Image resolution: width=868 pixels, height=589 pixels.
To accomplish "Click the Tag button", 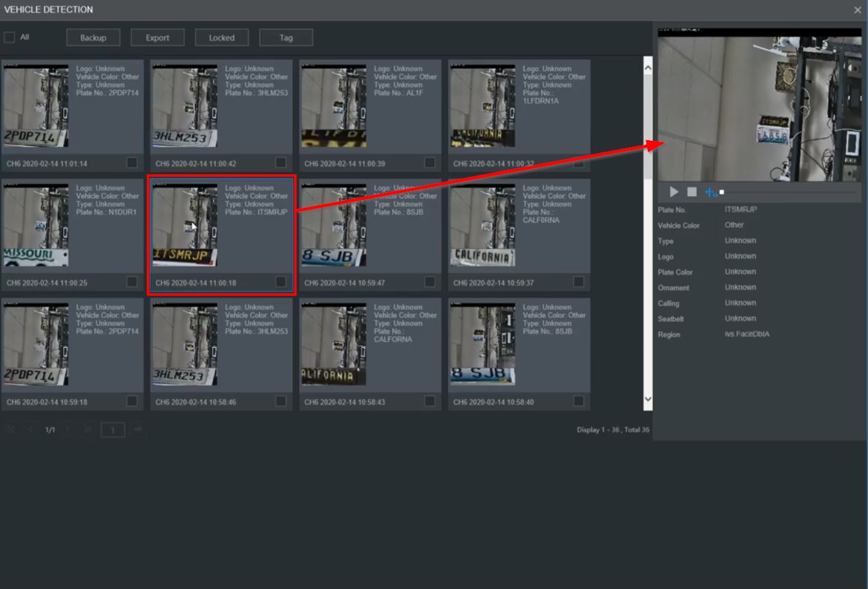I will click(286, 37).
